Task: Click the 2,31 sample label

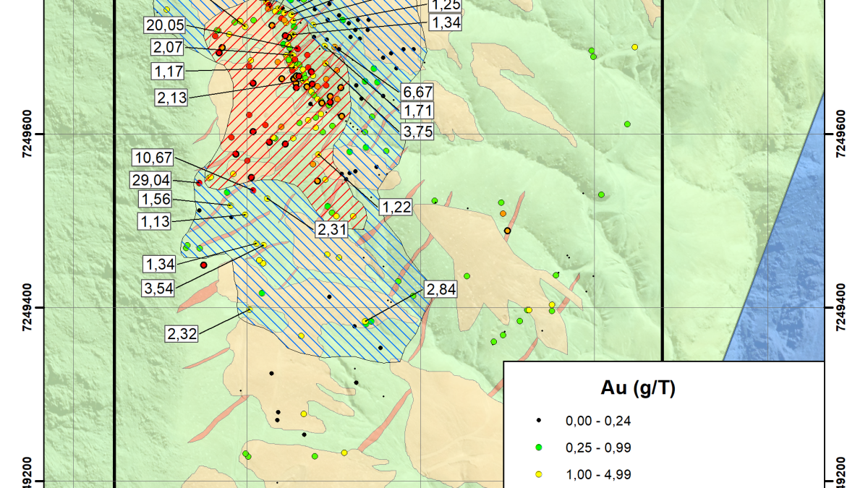Action: coord(331,229)
